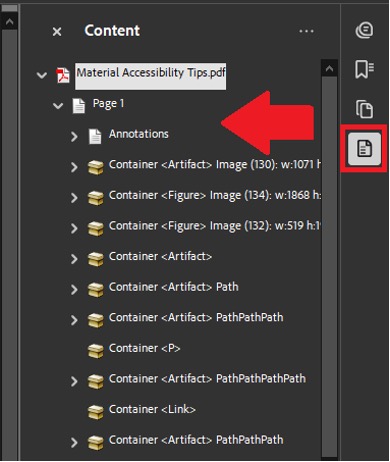The image size is (390, 462).
Task: Click the Content tree vertical scrollbar track
Action: click(329, 267)
